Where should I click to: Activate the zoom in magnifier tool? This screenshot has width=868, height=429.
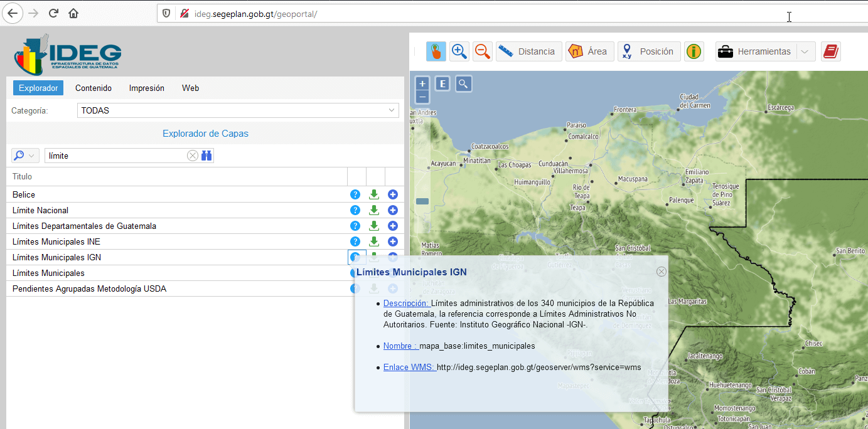click(x=459, y=51)
